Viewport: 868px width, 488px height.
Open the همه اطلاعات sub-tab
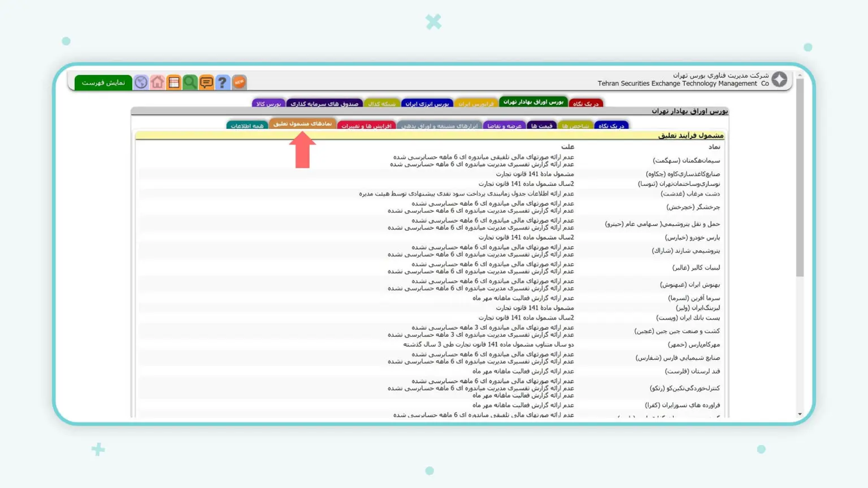point(247,125)
